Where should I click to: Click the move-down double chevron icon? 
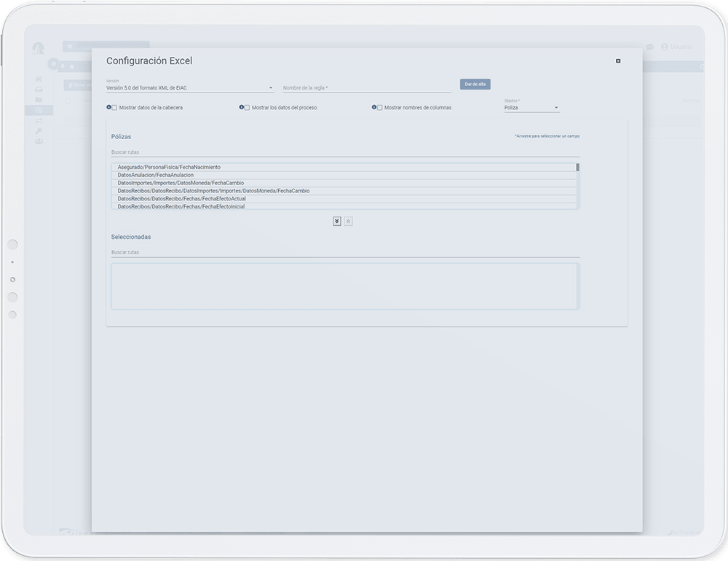(337, 221)
